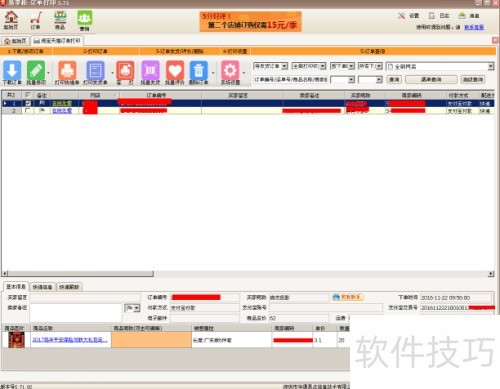Select the 基本信息 bottom tab
Viewport: 500px width, 389px height.
pyautogui.click(x=16, y=287)
